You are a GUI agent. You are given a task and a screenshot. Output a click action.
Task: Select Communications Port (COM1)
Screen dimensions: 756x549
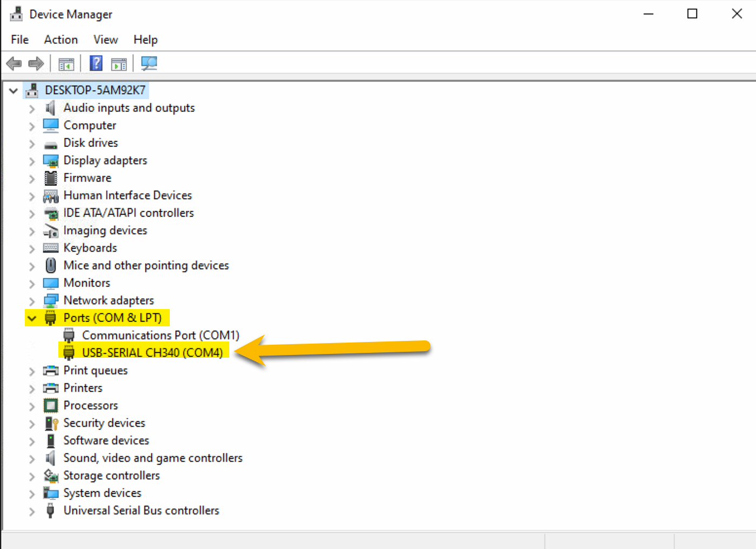click(160, 335)
